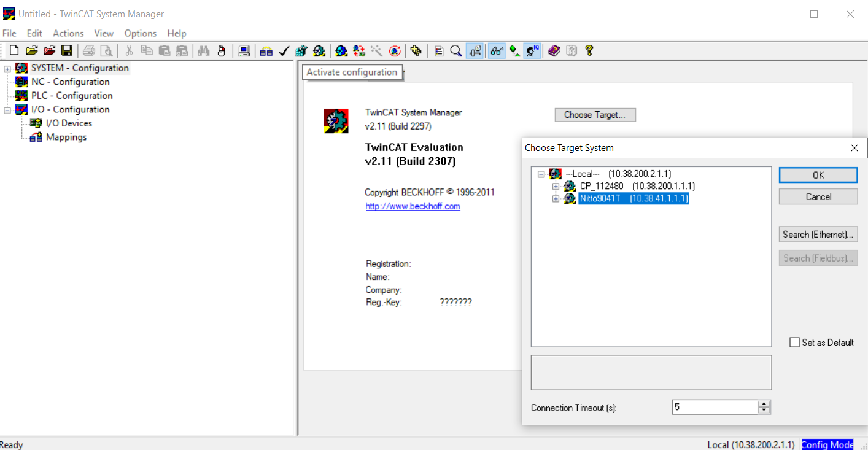Click the Reg.-Key ??????? value
868x450 pixels.
point(455,302)
